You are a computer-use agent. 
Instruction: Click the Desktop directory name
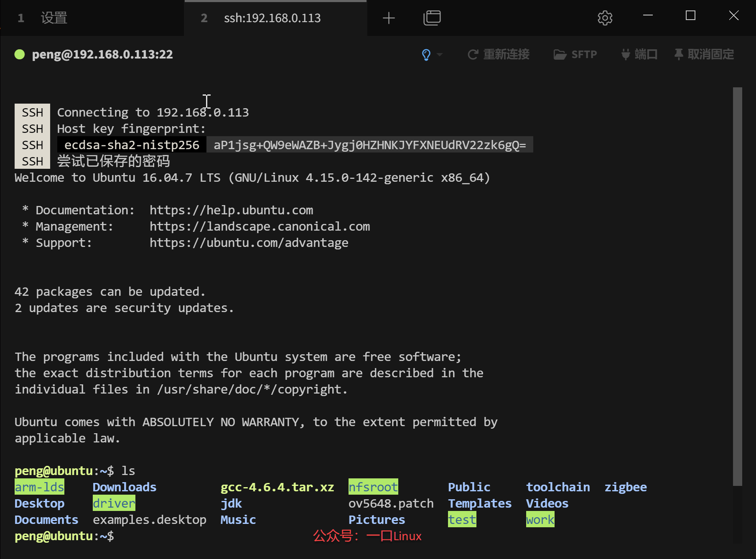(40, 503)
